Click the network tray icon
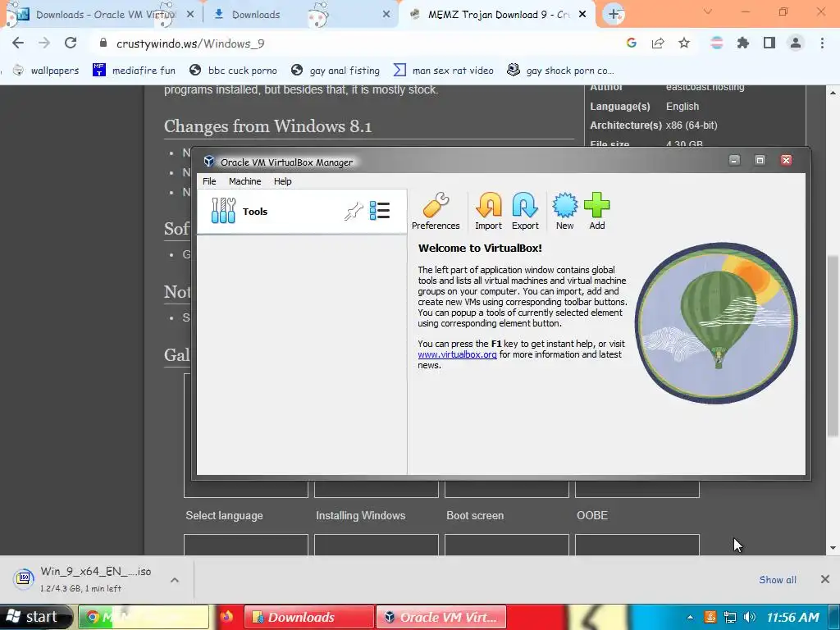 click(x=729, y=617)
